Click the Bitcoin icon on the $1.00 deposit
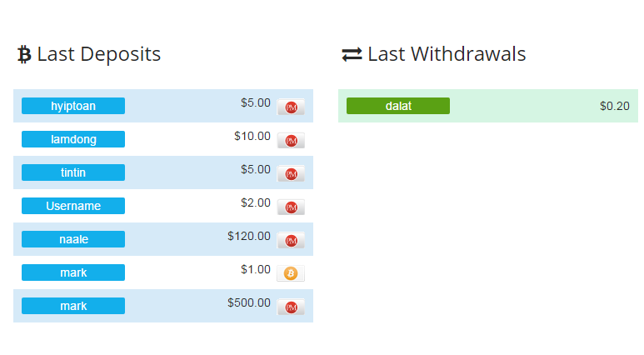The image size is (644, 355). 291,273
